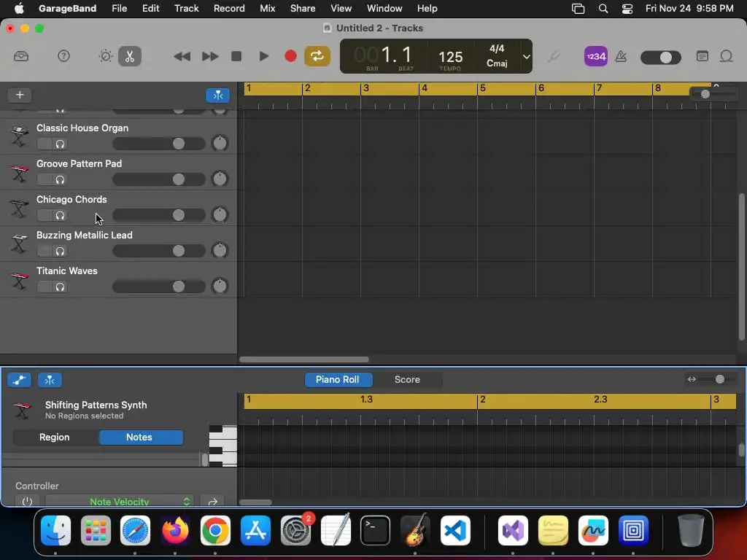This screenshot has height=560, width=747.
Task: Click Groove Pattern Pad pan knob
Action: click(x=220, y=179)
